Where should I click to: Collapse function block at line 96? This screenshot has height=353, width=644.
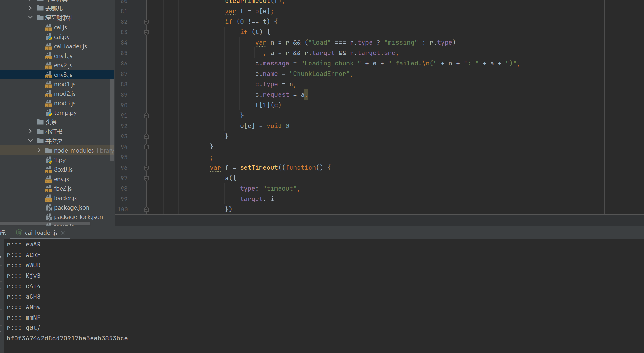pos(146,168)
